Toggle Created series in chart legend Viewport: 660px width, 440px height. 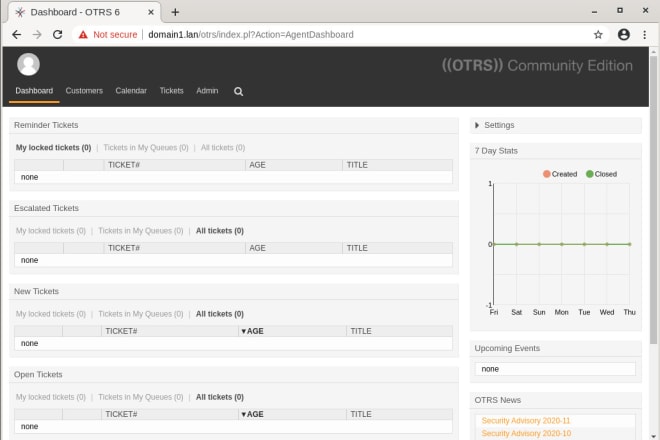(x=560, y=174)
